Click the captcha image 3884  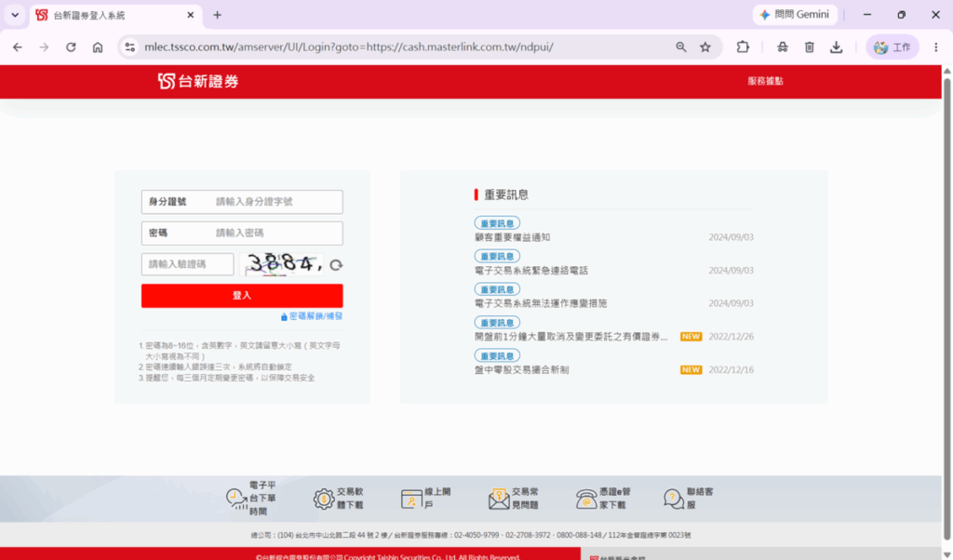coord(281,264)
